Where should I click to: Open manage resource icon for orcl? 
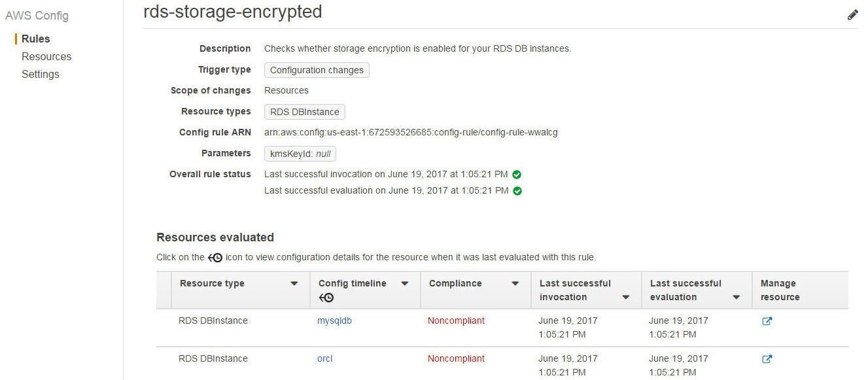coord(767,359)
